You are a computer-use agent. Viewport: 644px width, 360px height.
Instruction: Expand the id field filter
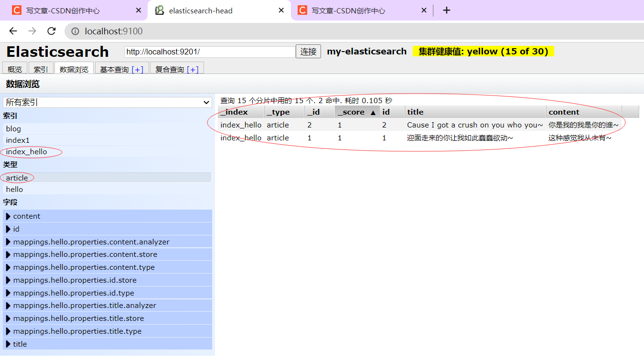coord(107,229)
